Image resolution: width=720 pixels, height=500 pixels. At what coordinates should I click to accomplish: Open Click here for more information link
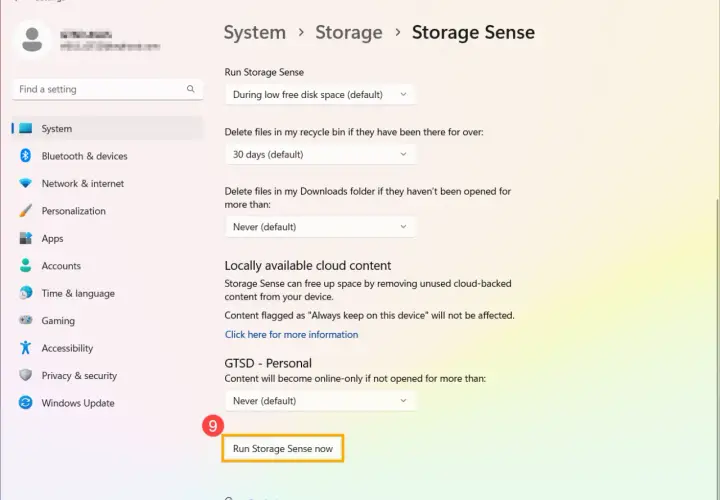(292, 334)
